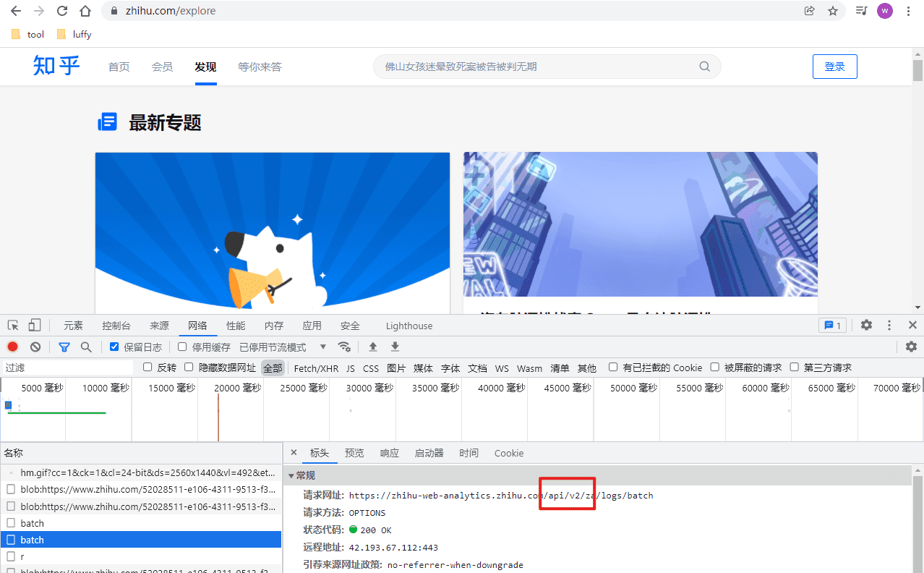
Task: Share this page using the share icon
Action: (810, 11)
